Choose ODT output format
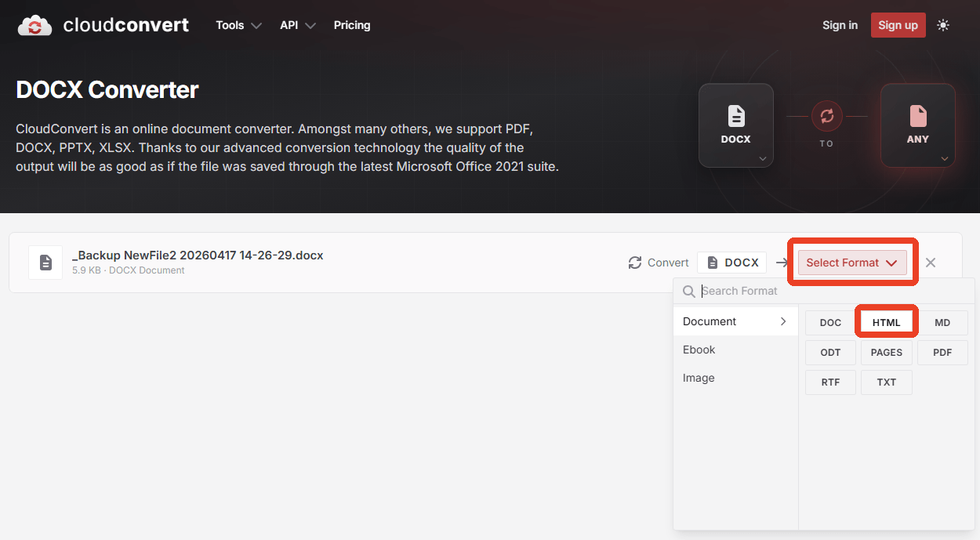Screen dimensions: 980x540 coord(830,353)
